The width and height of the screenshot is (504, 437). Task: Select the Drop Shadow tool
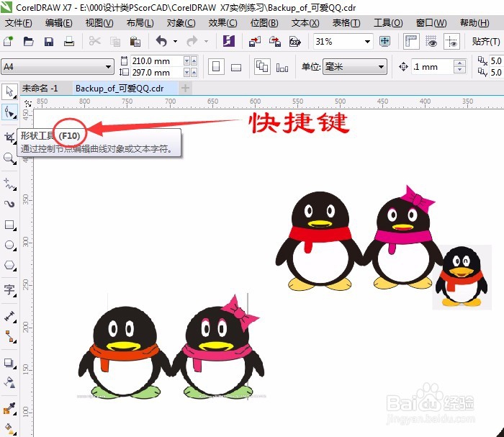point(9,363)
